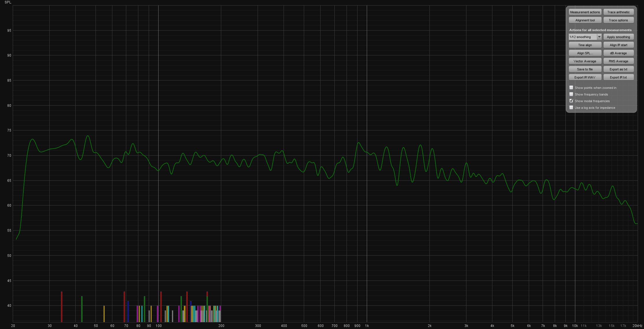Expand the 1/12 smoothing dropdown arrow
Image resolution: width=644 pixels, height=329 pixels.
coord(599,37)
